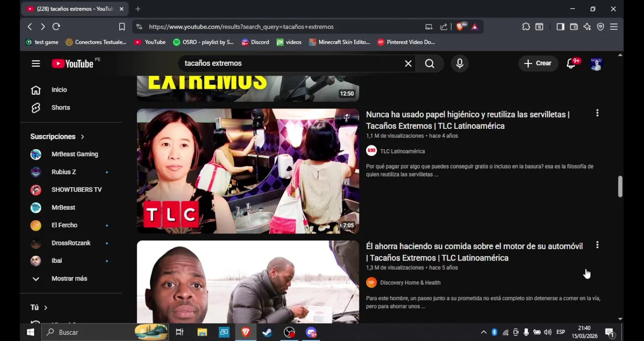Open the Windows Start menu
The image size is (644, 341).
pos(30,332)
